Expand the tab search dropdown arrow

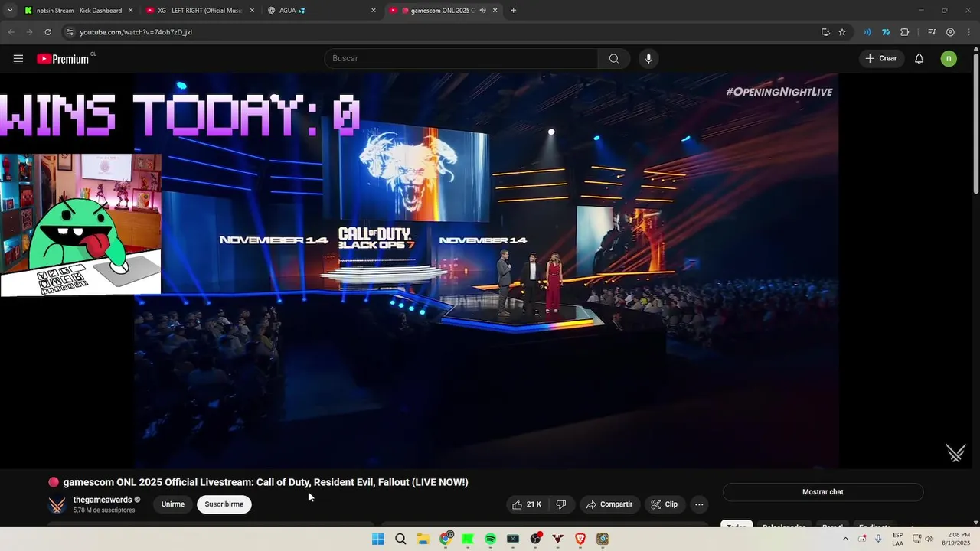[x=10, y=11]
